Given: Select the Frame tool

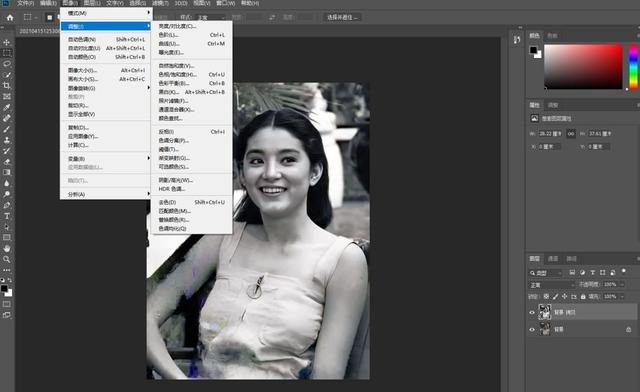Looking at the screenshot, I should (x=7, y=96).
